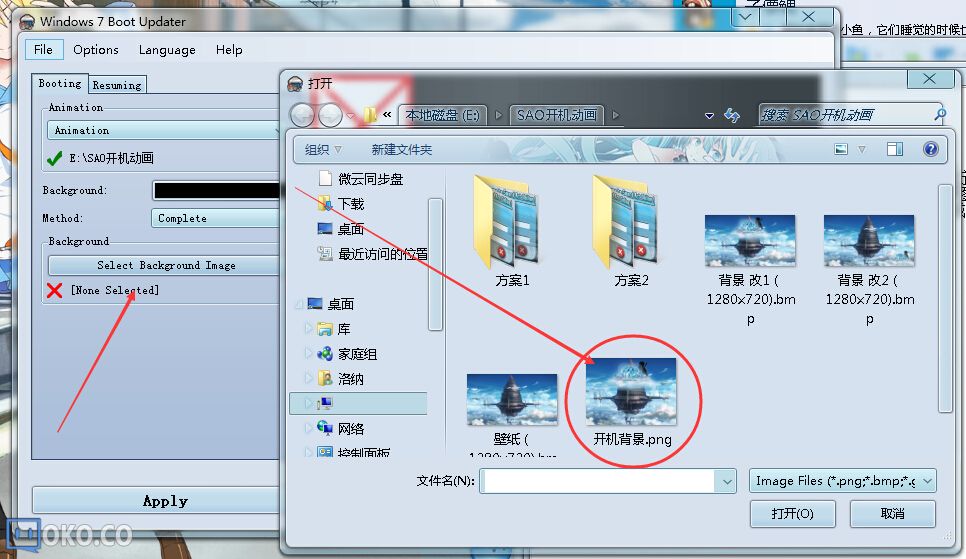Click the SAO开机动画 breadcrumb segment
The height and width of the screenshot is (559, 966).
point(556,115)
